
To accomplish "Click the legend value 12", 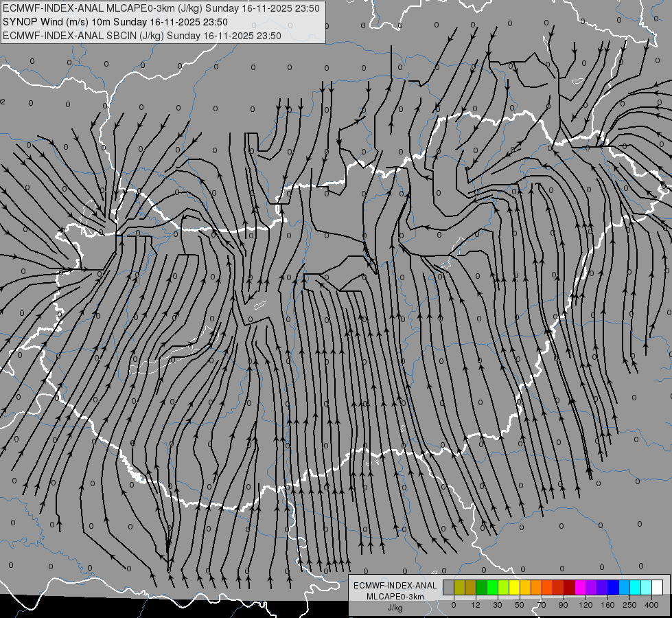I will click(x=476, y=605).
